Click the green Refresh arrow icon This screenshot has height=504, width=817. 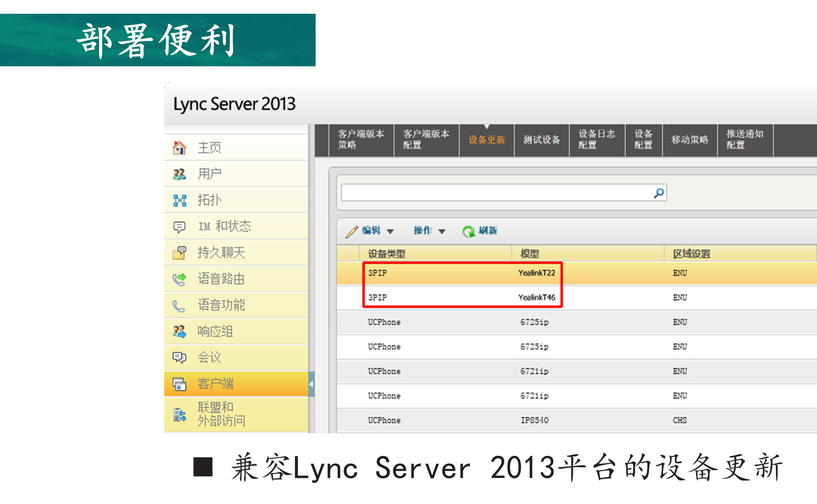pos(468,231)
